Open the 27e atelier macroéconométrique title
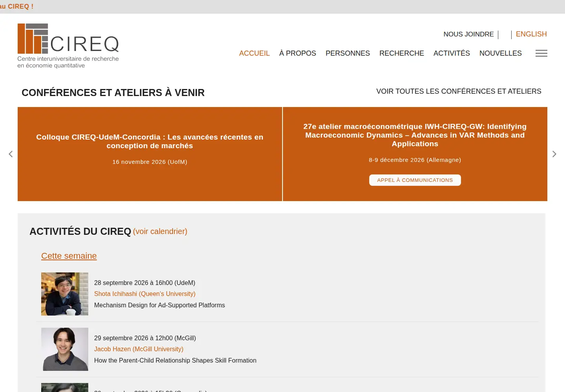 tap(415, 135)
